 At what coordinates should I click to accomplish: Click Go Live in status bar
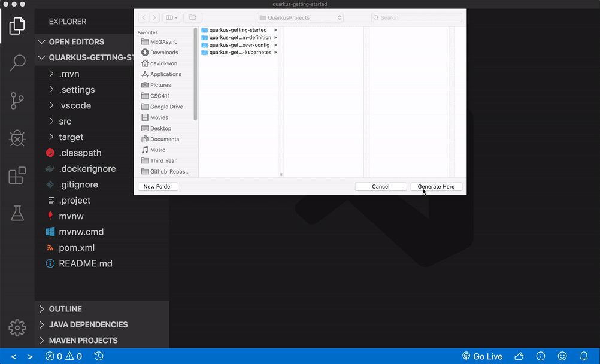[x=482, y=356]
